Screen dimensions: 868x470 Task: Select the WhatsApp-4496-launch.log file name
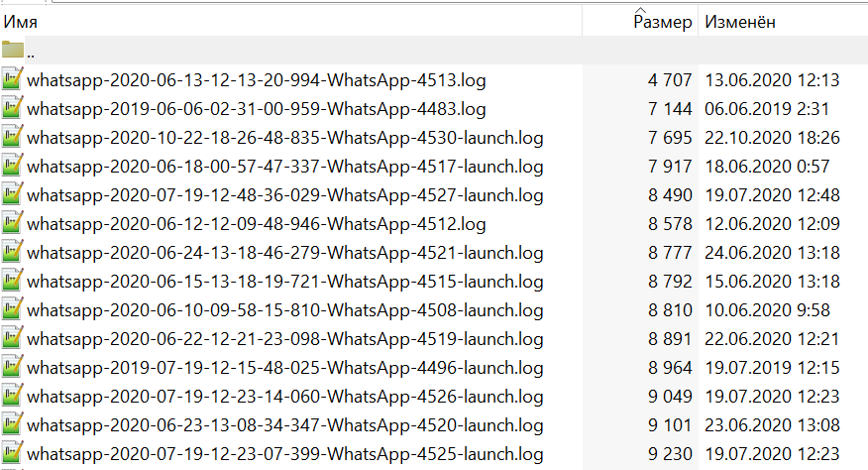[285, 368]
